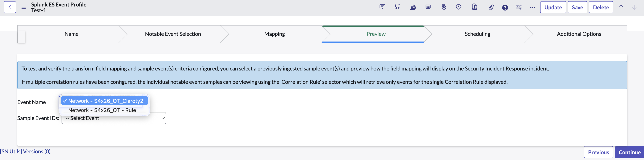Click the Update button
The height and width of the screenshot is (160, 644).
click(x=553, y=7)
